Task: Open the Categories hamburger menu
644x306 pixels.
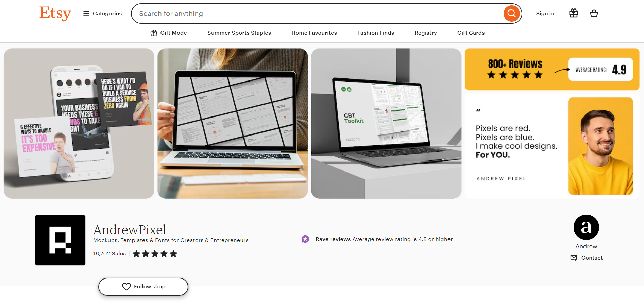Action: pos(102,14)
